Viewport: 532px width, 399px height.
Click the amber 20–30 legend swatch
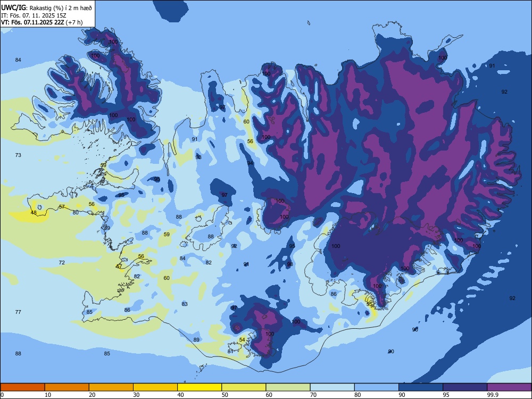coord(111,387)
